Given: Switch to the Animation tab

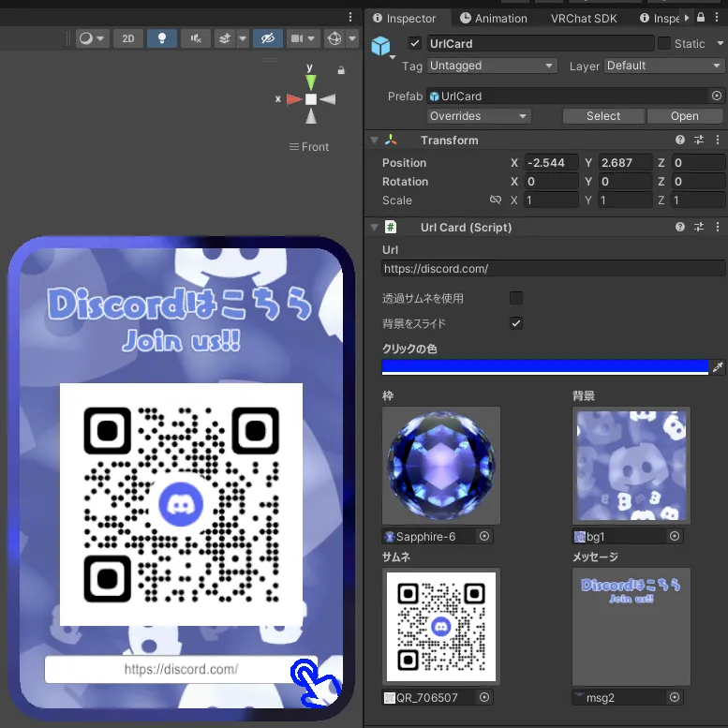Looking at the screenshot, I should point(494,19).
